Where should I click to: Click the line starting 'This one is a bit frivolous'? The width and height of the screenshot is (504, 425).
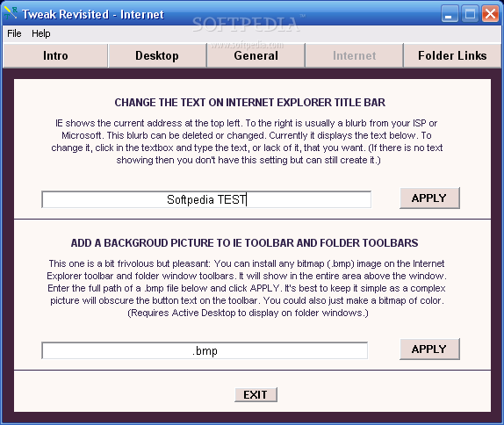[x=247, y=263]
